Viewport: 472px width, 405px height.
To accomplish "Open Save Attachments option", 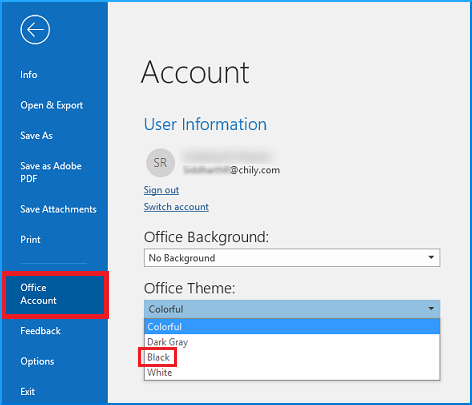I will click(x=58, y=209).
